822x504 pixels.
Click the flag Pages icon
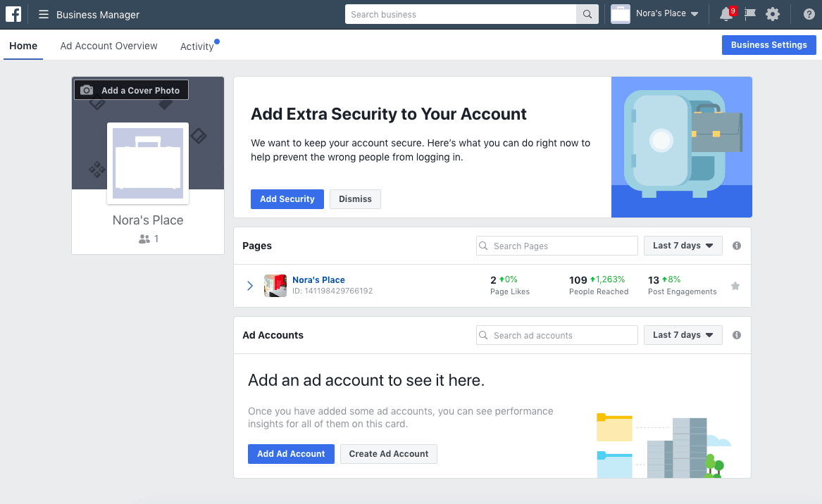pyautogui.click(x=750, y=14)
